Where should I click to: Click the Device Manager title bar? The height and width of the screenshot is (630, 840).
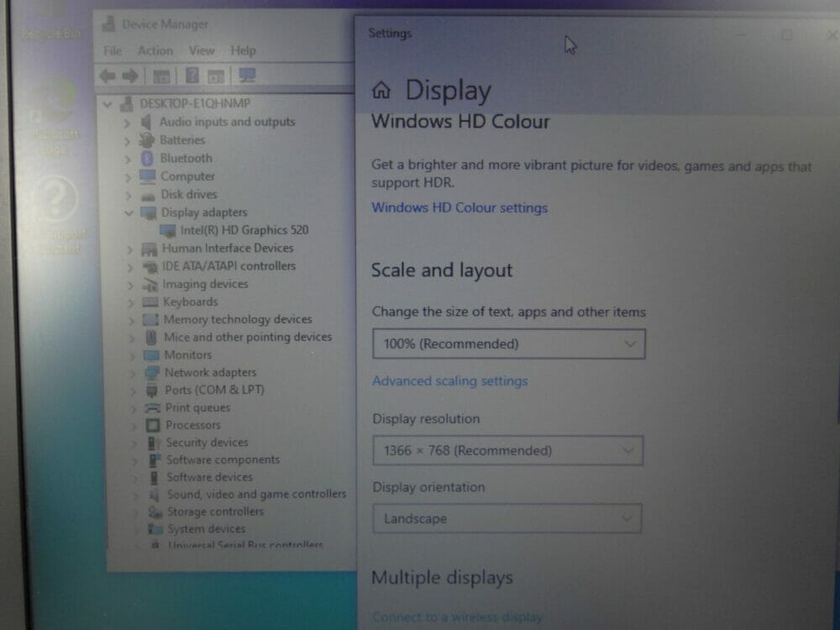[225, 24]
